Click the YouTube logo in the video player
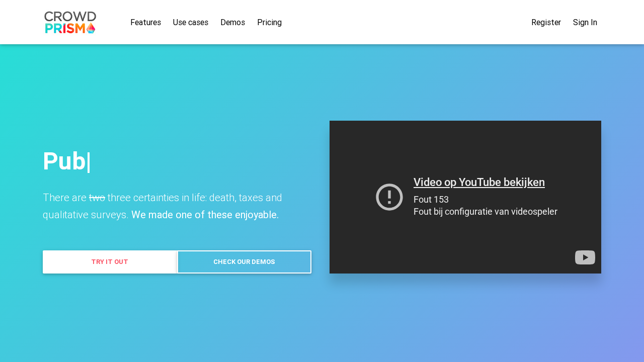 click(x=585, y=257)
